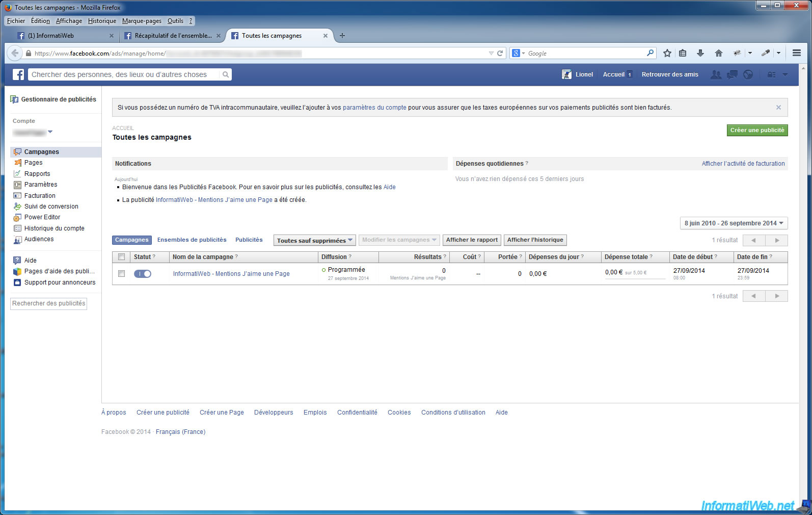The height and width of the screenshot is (515, 812).
Task: Click Créer une publicité green button
Action: 757,131
